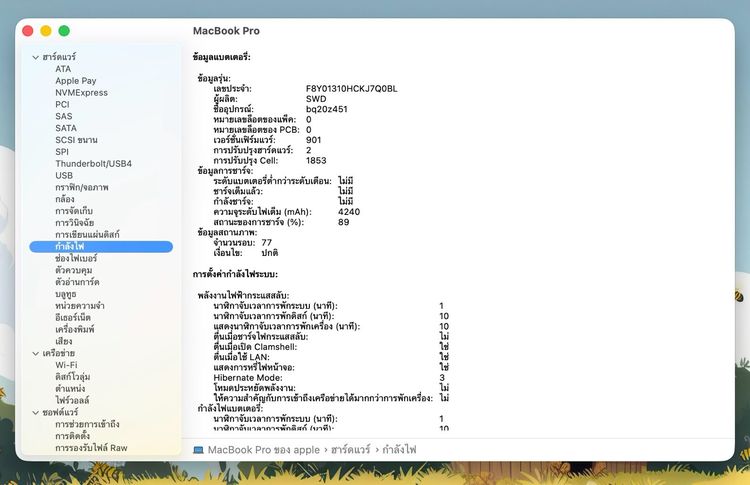
Task: Click ข้อมูลแบตเตอรี่: heading
Action: [x=221, y=57]
